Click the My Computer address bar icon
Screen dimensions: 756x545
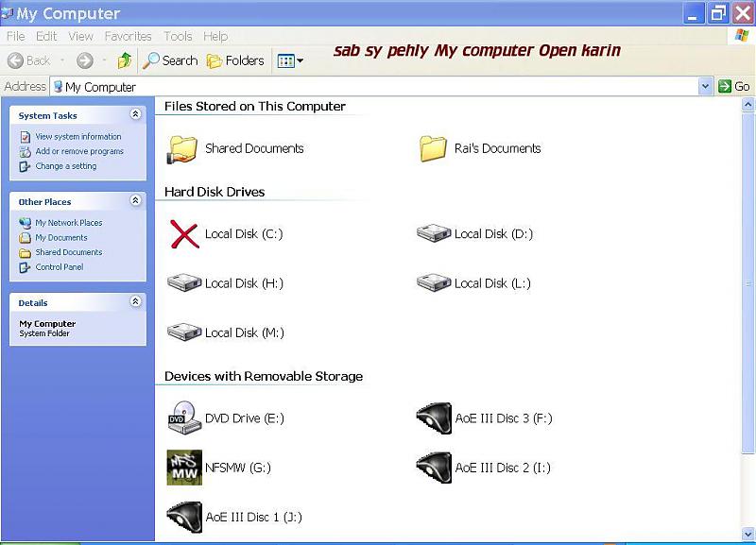(x=58, y=87)
